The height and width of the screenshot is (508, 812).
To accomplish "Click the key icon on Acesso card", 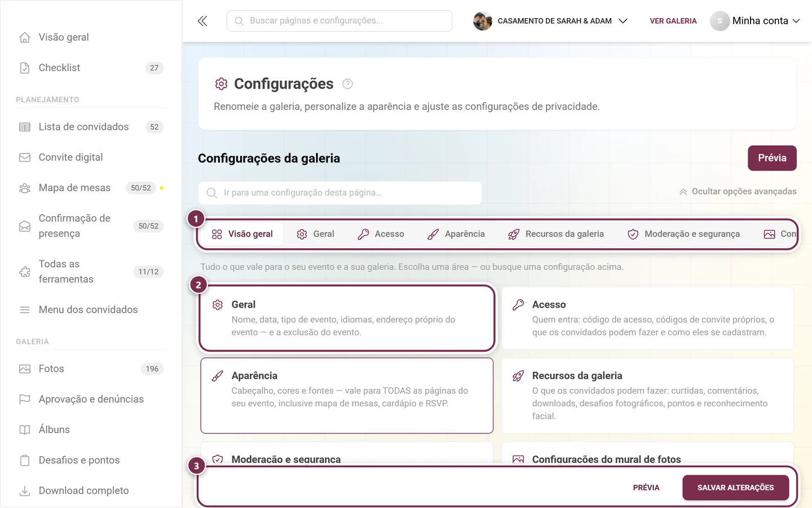I will 518,305.
